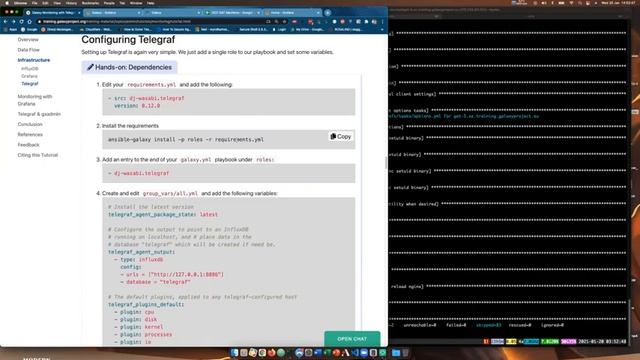Go to Infrastructure section in sidebar
640x360 pixels.
(x=34, y=60)
